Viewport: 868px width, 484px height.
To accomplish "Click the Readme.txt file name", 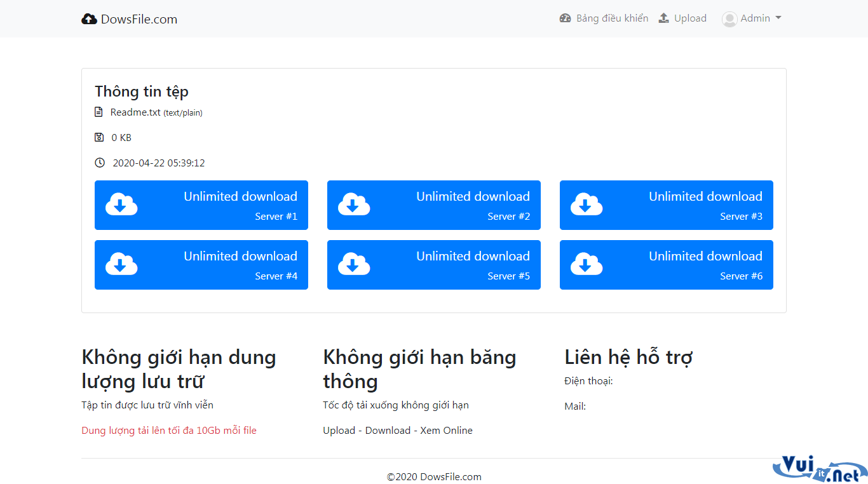I will coord(135,112).
